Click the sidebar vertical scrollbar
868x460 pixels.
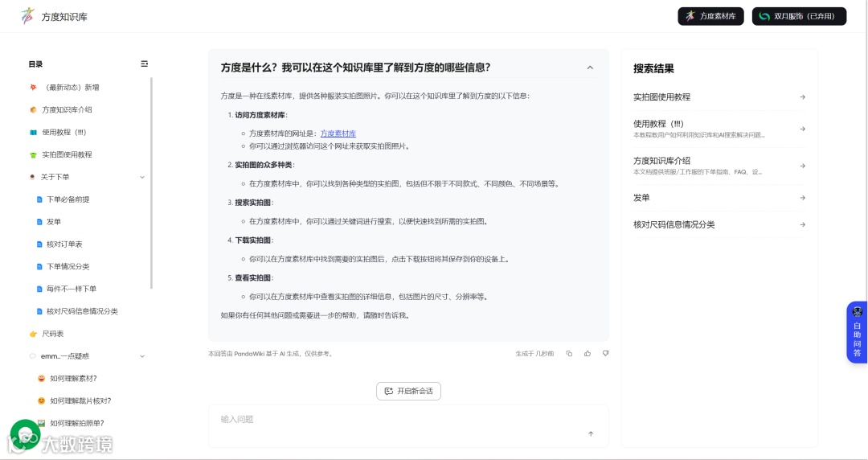(x=151, y=183)
